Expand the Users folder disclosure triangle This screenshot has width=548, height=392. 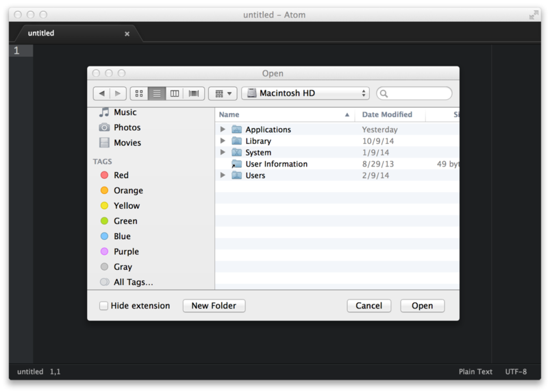coord(223,175)
